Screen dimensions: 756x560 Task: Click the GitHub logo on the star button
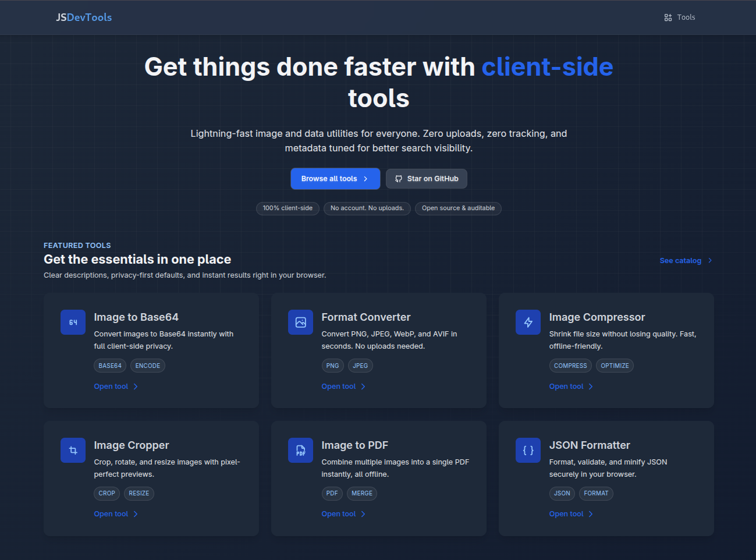coord(398,179)
